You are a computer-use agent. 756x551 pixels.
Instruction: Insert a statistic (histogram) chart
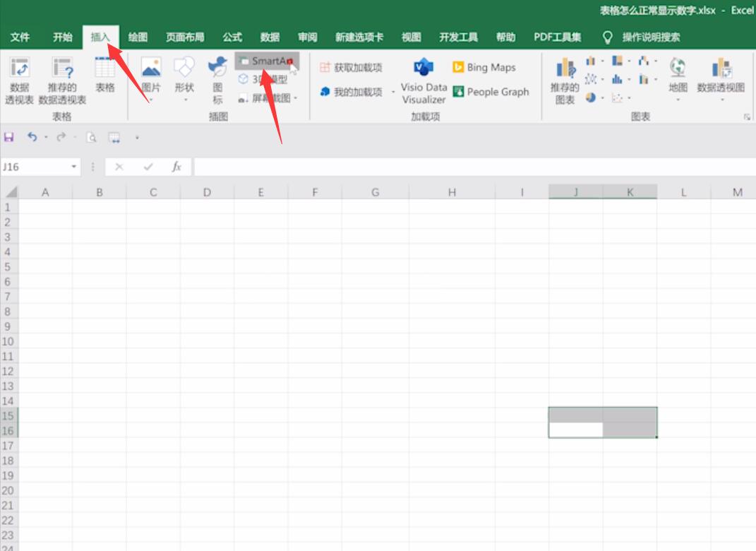point(617,79)
